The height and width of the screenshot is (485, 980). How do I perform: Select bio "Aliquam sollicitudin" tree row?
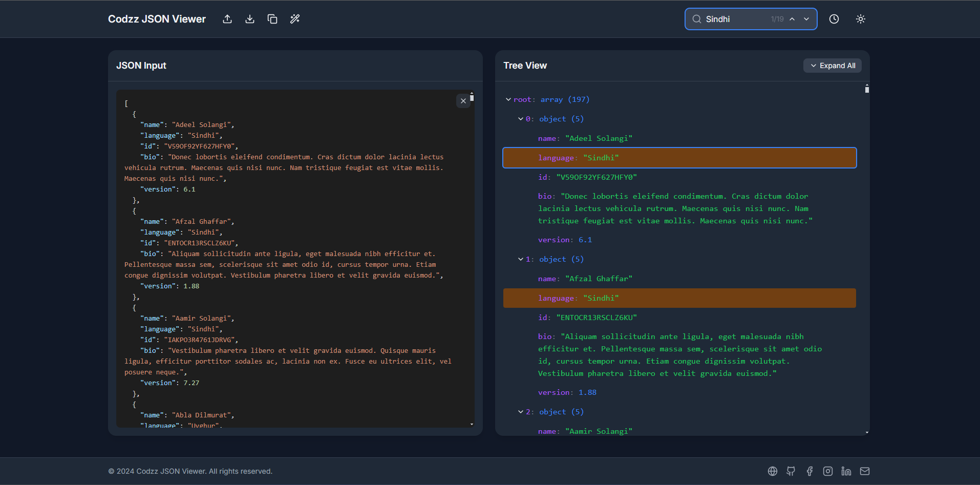pos(679,355)
